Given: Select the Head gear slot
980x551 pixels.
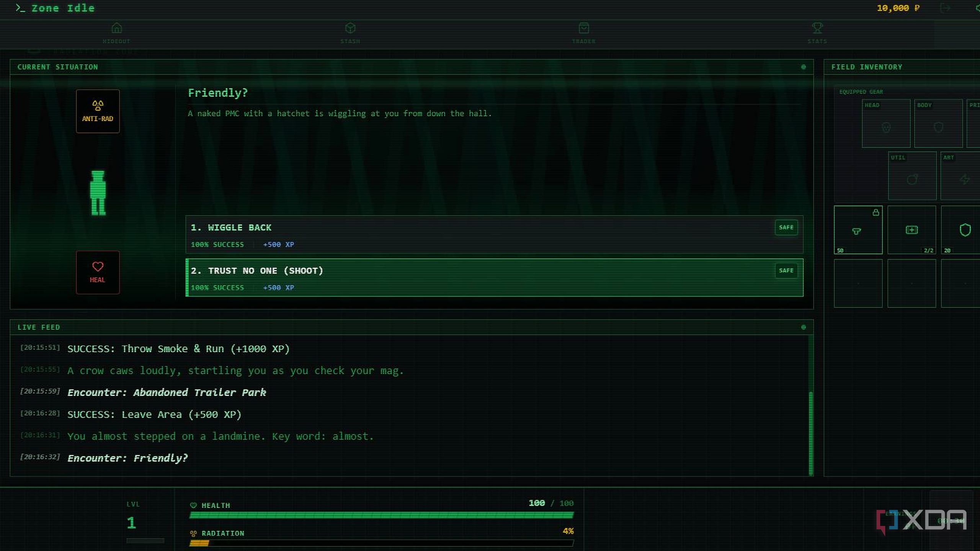Looking at the screenshot, I should point(886,123).
